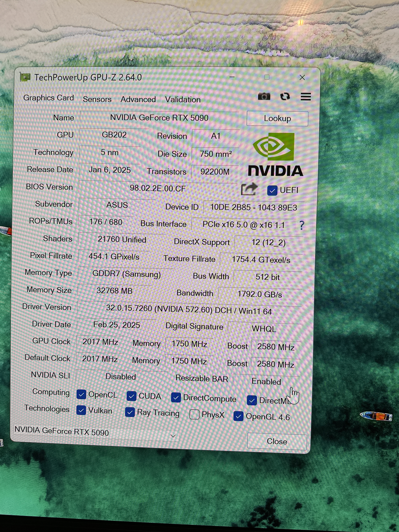The height and width of the screenshot is (532, 399).
Task: Switch to the Graphics Card tab
Action: [49, 98]
